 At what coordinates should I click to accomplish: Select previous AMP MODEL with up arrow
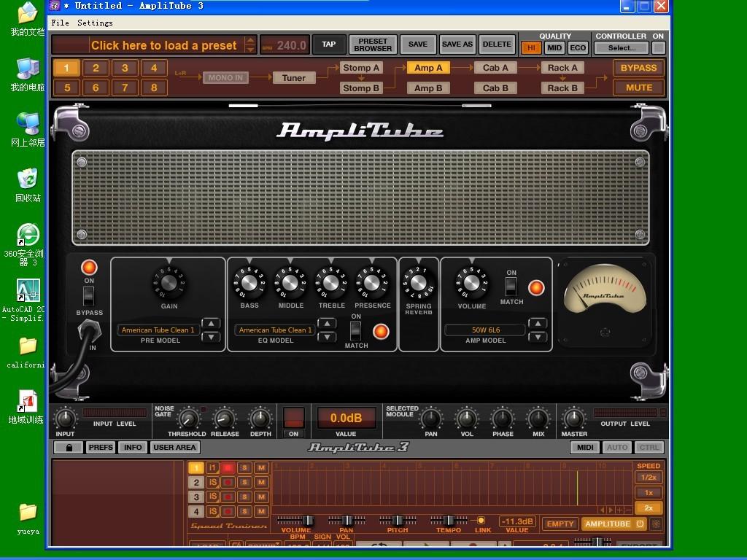[x=538, y=323]
